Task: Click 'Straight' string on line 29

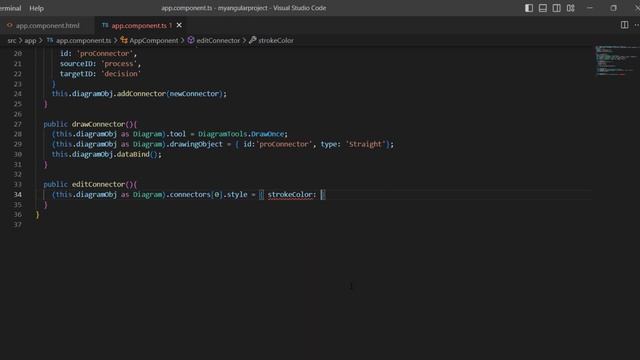Action: [365, 144]
